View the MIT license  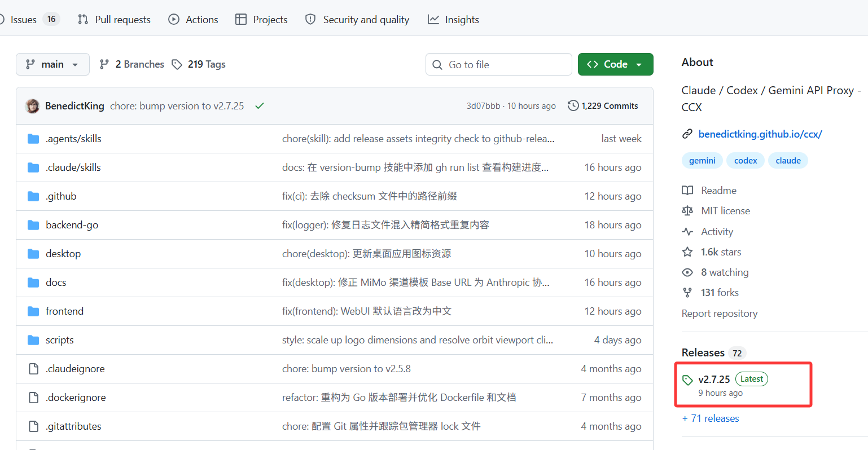716,211
